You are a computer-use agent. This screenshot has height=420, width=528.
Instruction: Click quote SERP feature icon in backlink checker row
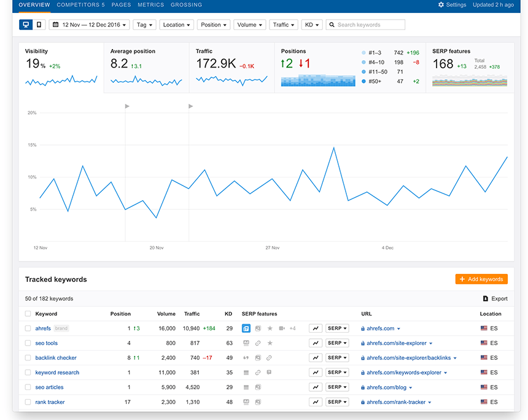coord(246,358)
